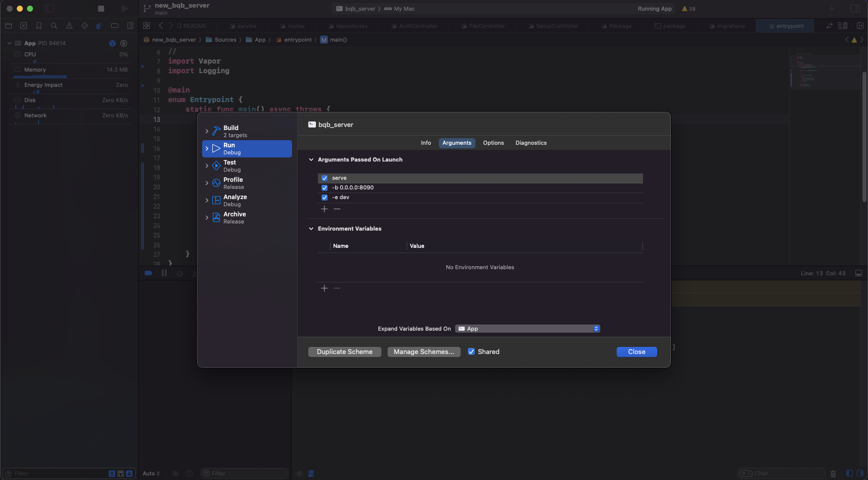Expand the Profile scheme action
This screenshot has height=480, width=868.
(207, 183)
